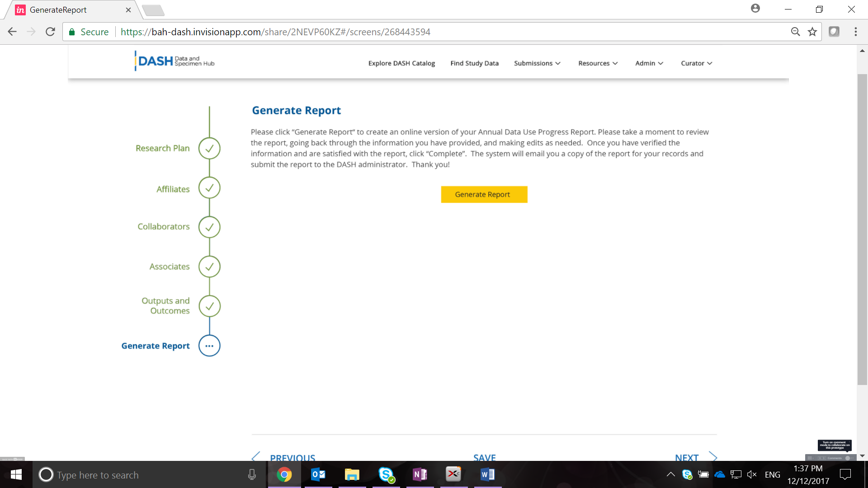868x488 pixels.
Task: Click the Collaborators step checkmark circle
Action: tap(209, 227)
